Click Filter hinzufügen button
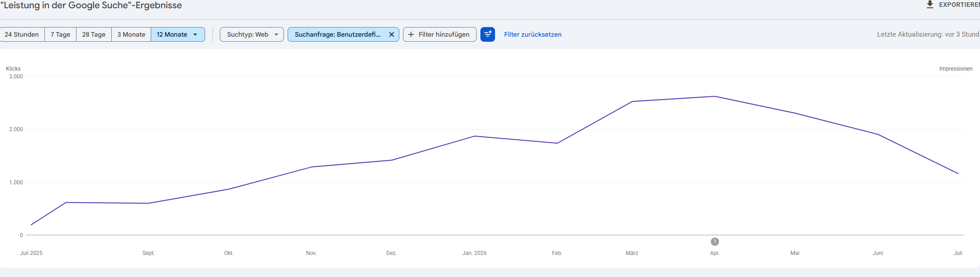The image size is (980, 277). click(x=440, y=34)
